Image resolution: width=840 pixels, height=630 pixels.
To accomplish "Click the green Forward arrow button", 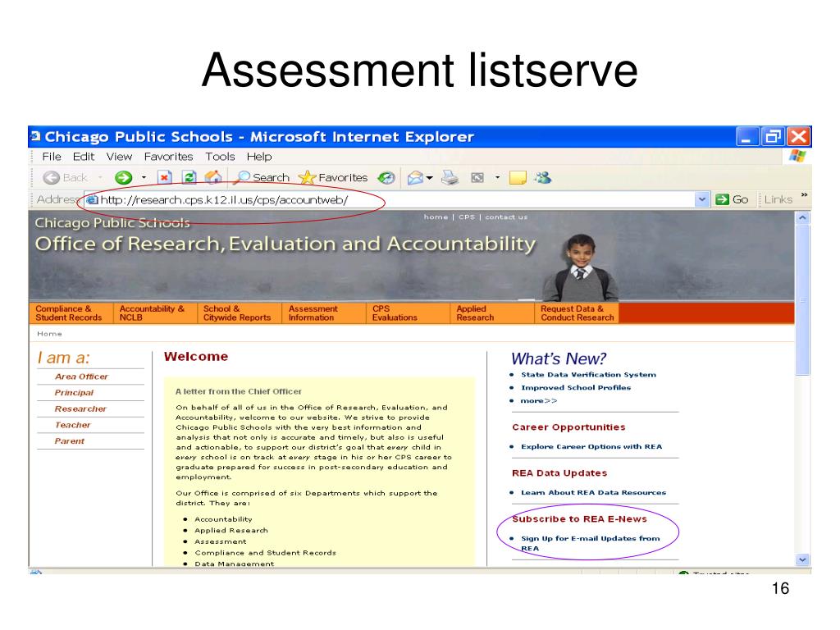I will [124, 177].
